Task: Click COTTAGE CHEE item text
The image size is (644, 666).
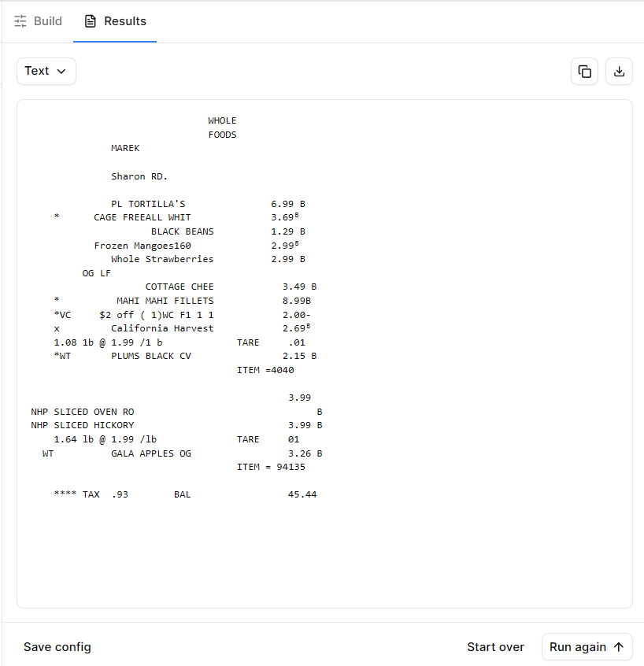Action: [180, 287]
